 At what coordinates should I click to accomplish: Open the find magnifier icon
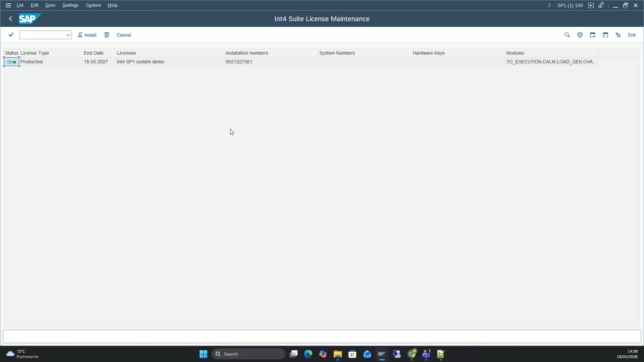[567, 35]
